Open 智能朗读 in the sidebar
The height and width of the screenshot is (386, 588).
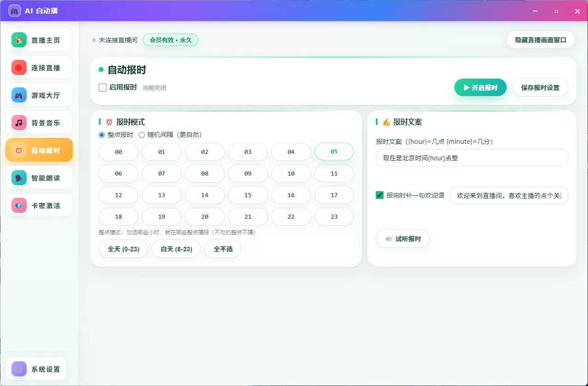39,178
